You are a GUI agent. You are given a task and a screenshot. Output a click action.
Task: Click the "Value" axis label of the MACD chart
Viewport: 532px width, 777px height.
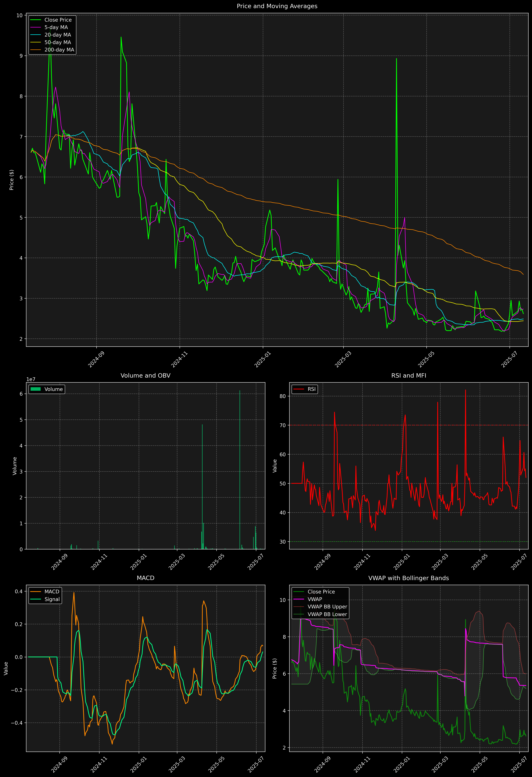pos(6,668)
